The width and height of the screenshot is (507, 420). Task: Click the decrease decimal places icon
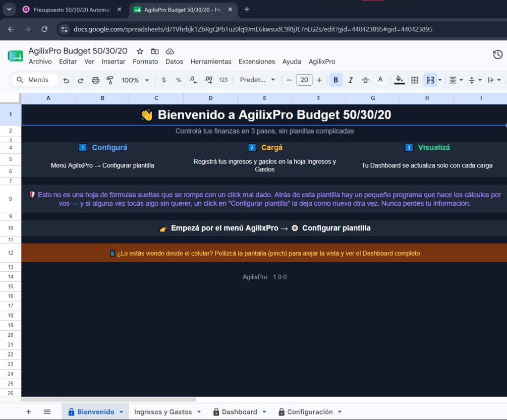point(193,80)
